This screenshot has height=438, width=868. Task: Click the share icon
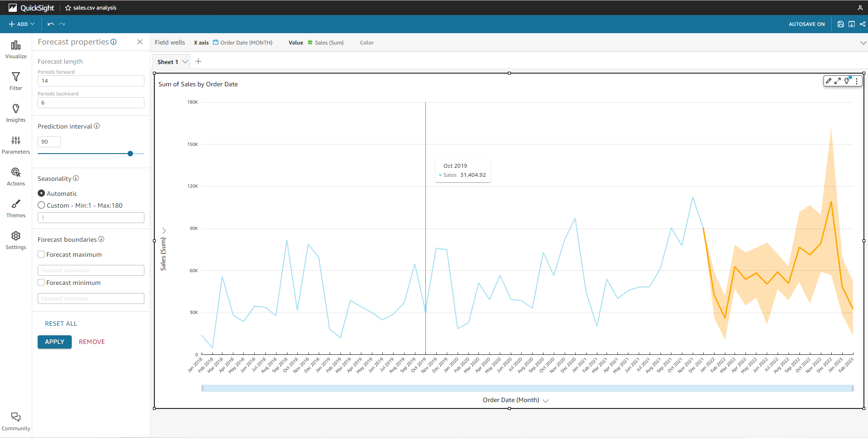coord(863,24)
